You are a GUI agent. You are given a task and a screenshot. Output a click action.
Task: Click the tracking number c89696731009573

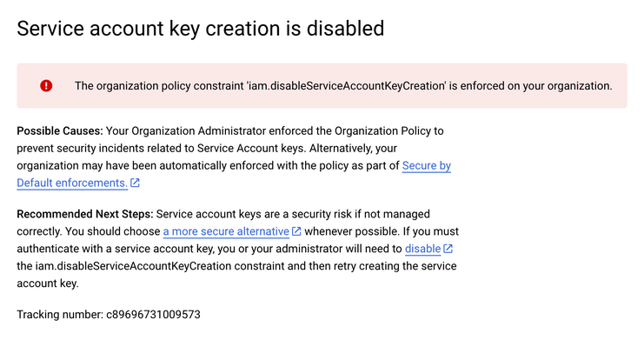click(x=153, y=315)
